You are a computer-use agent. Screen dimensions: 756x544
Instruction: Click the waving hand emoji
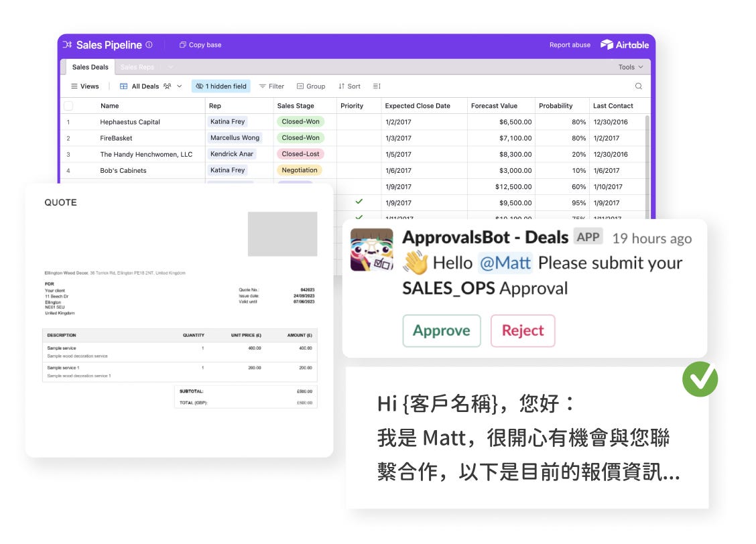pyautogui.click(x=415, y=263)
